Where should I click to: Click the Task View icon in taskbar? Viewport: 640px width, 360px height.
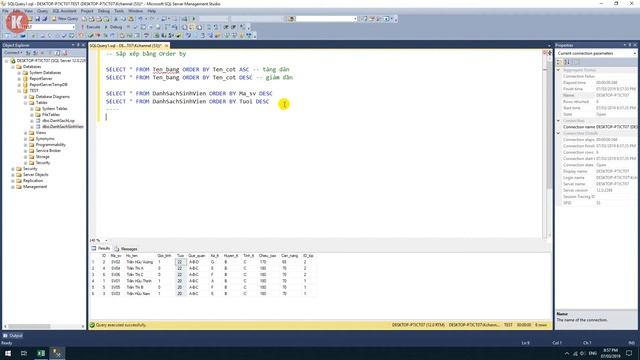pos(24,353)
